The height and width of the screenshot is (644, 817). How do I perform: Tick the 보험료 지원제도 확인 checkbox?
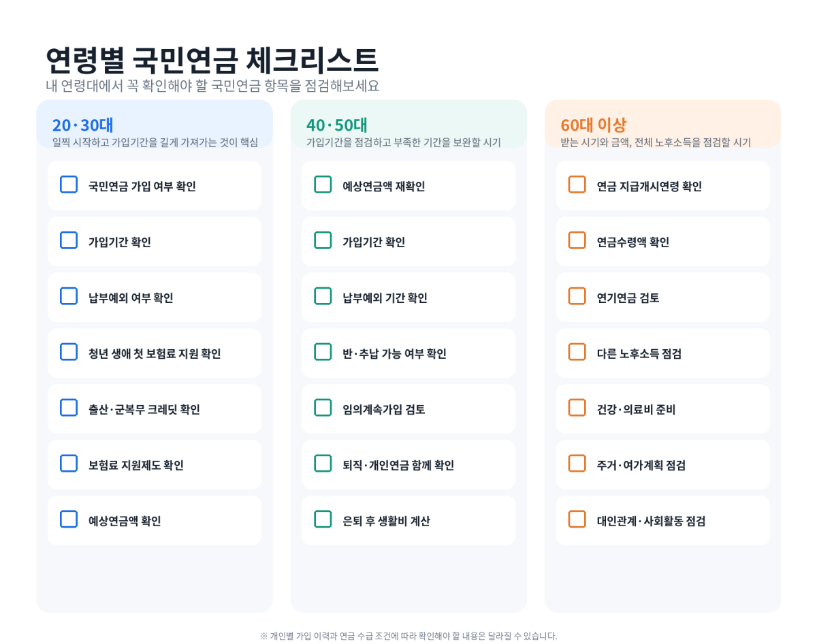(x=69, y=464)
